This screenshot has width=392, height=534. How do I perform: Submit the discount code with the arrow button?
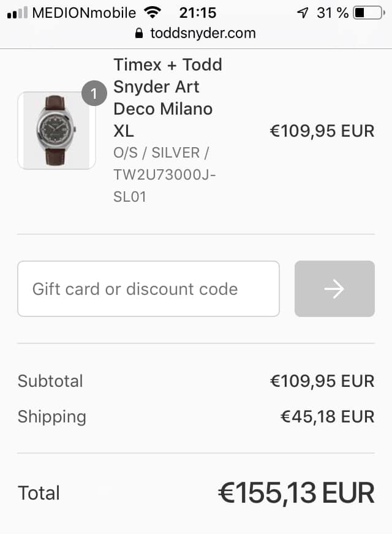(334, 289)
